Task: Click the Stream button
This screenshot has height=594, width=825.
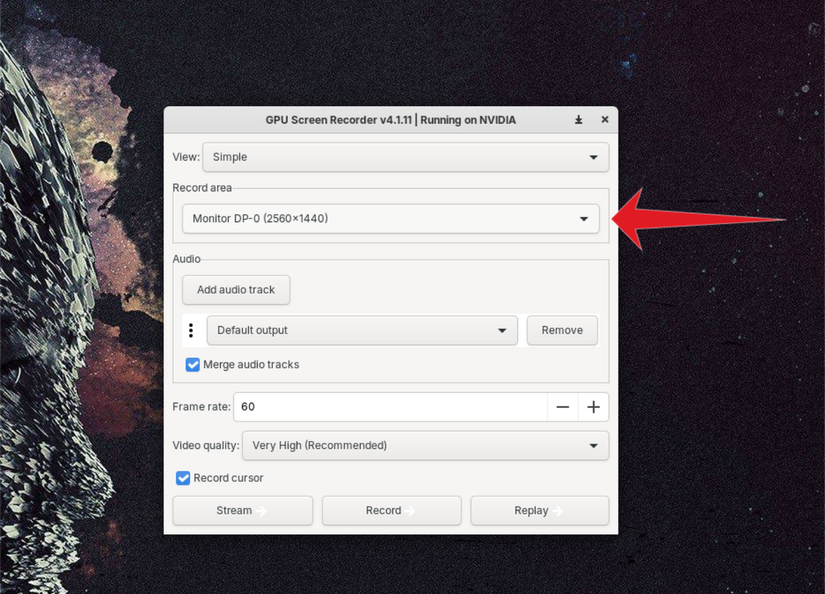Action: point(243,510)
